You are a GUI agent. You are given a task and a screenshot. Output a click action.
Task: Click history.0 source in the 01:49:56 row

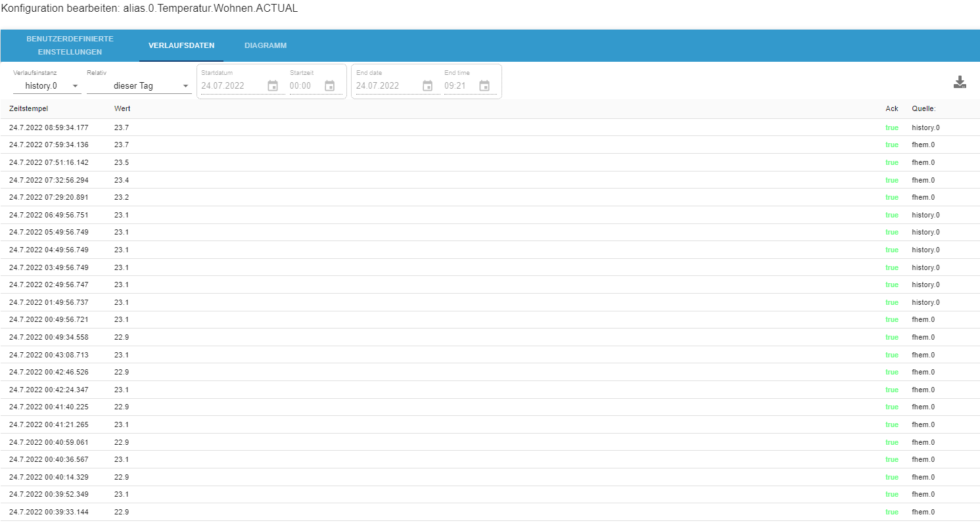click(x=925, y=302)
